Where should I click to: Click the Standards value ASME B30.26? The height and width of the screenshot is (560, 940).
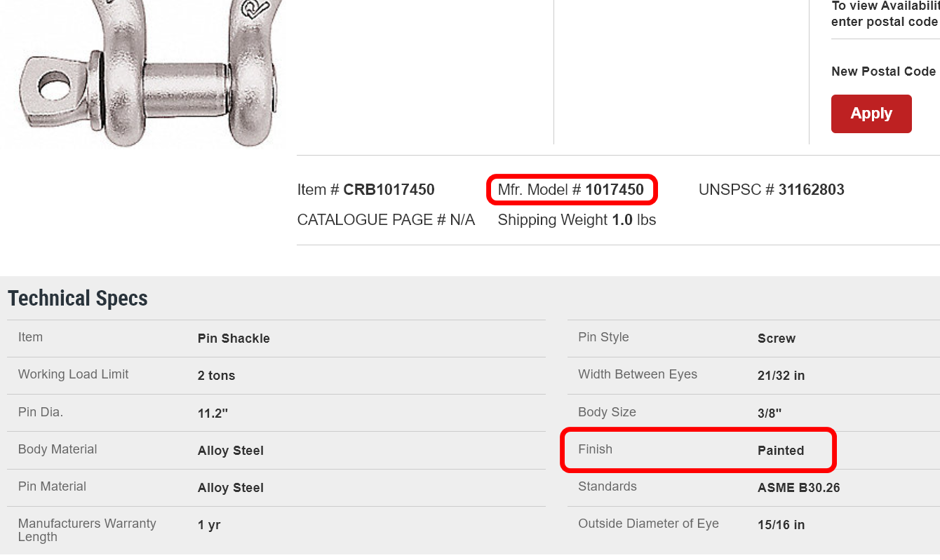tap(798, 488)
